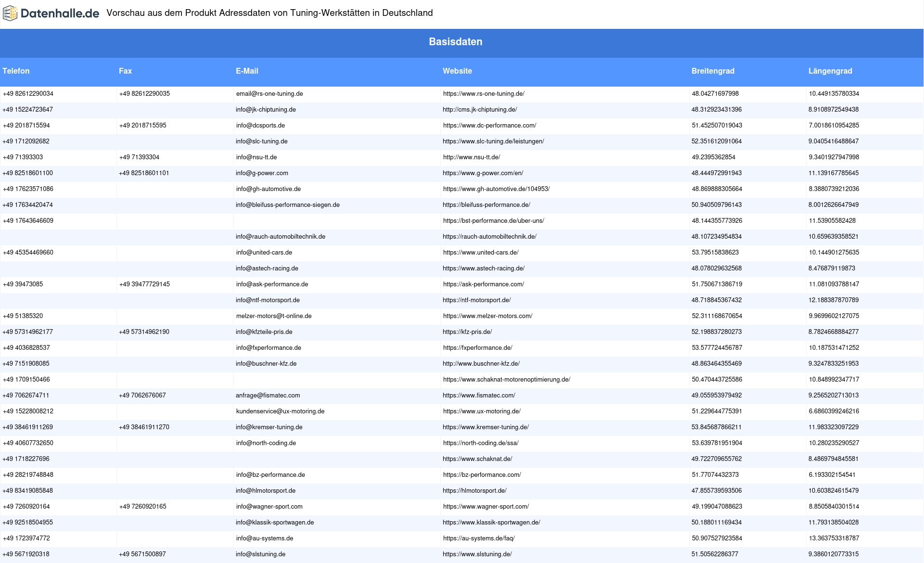Click the Längengrad column header

click(830, 71)
